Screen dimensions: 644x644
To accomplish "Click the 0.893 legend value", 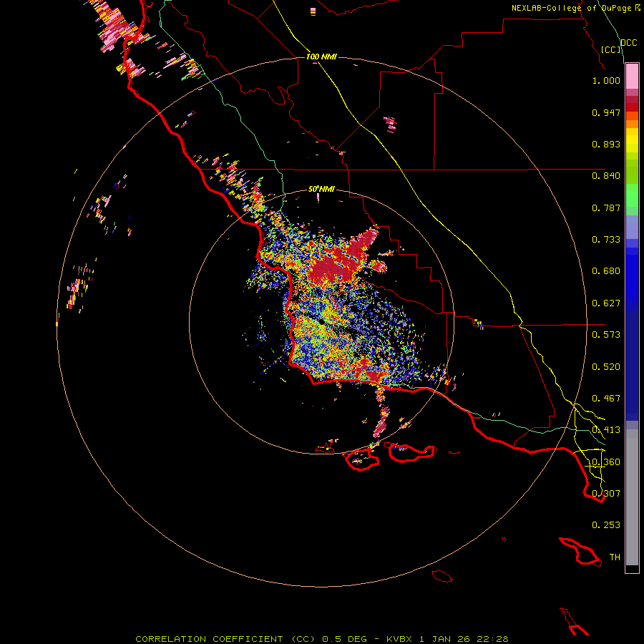I will 606,144.
